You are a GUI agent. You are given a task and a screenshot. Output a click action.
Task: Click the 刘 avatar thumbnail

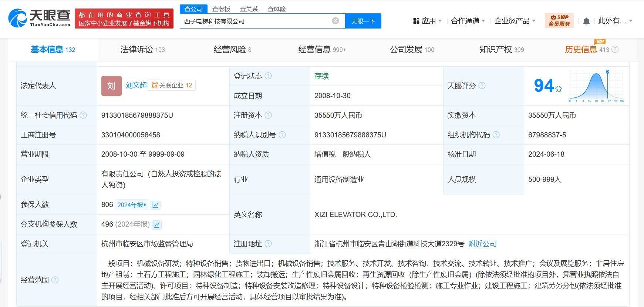pos(111,86)
